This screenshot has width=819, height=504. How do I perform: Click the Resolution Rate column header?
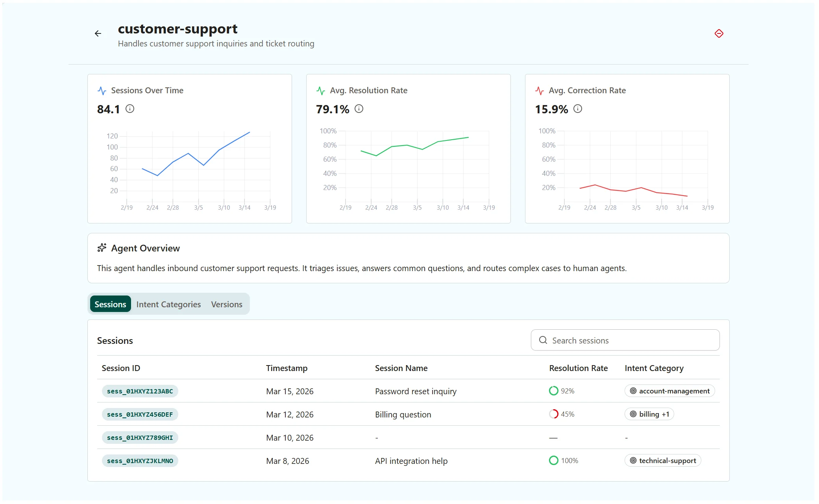[x=578, y=368]
